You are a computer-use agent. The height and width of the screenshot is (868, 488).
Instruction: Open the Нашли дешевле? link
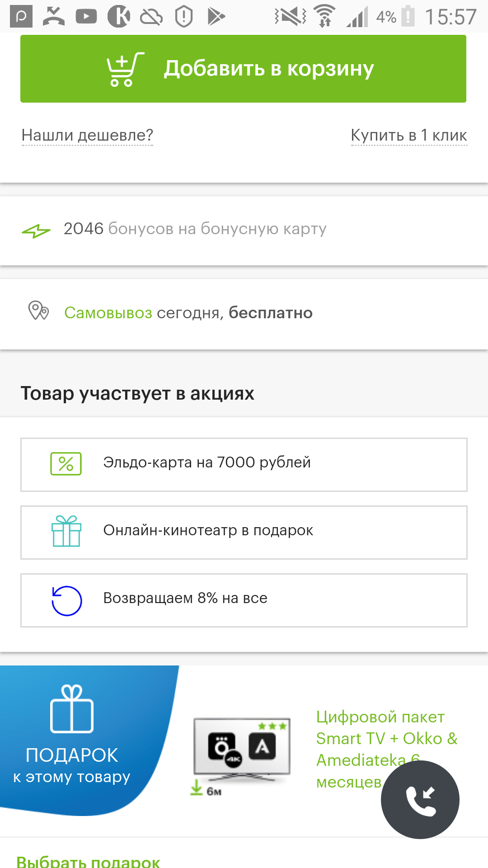tap(87, 135)
